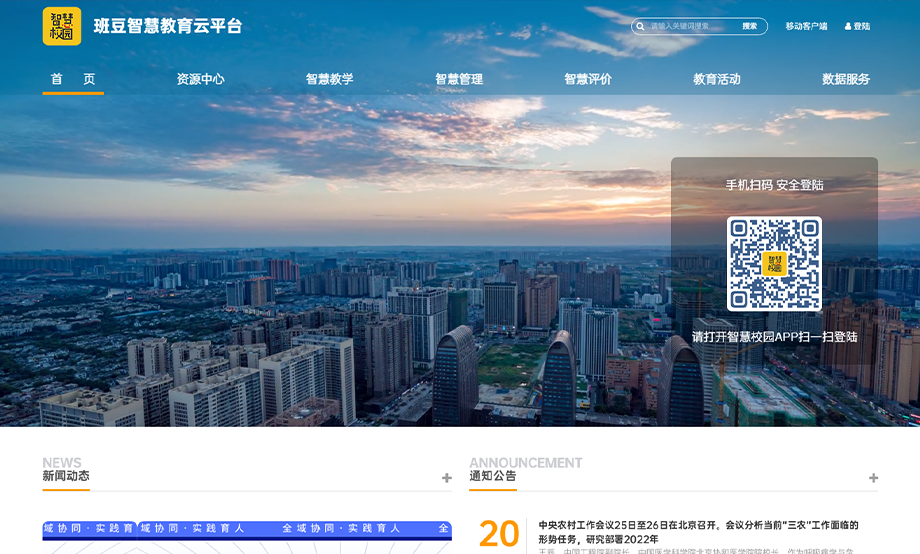Screen dimensions: 920x554
Task: Click the 新闻动态 section heading
Action: tap(66, 476)
